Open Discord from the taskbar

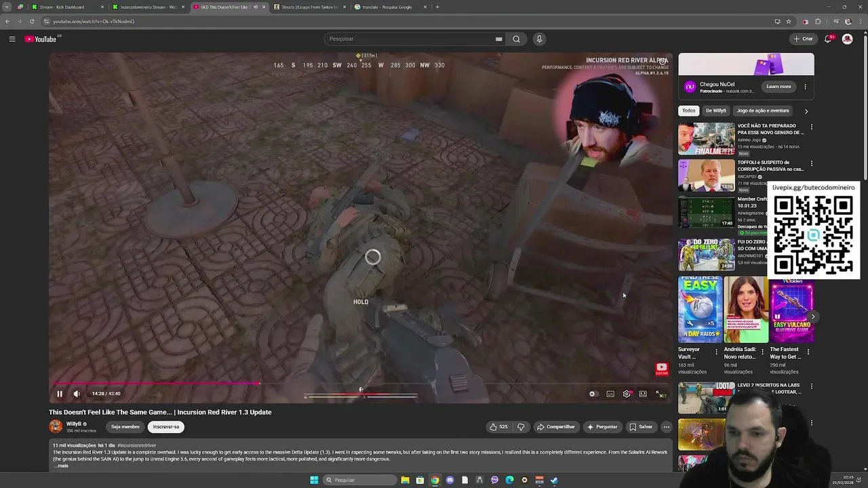coord(450,480)
